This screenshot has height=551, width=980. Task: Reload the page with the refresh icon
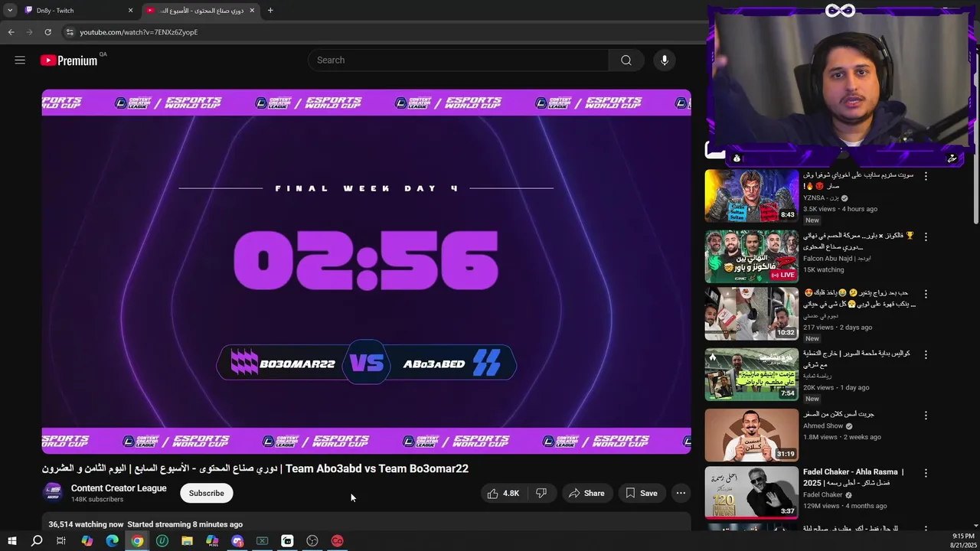point(47,32)
